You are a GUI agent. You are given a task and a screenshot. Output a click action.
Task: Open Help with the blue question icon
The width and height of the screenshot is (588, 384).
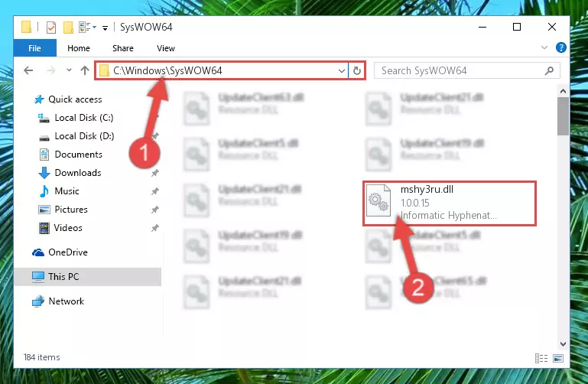(x=561, y=47)
